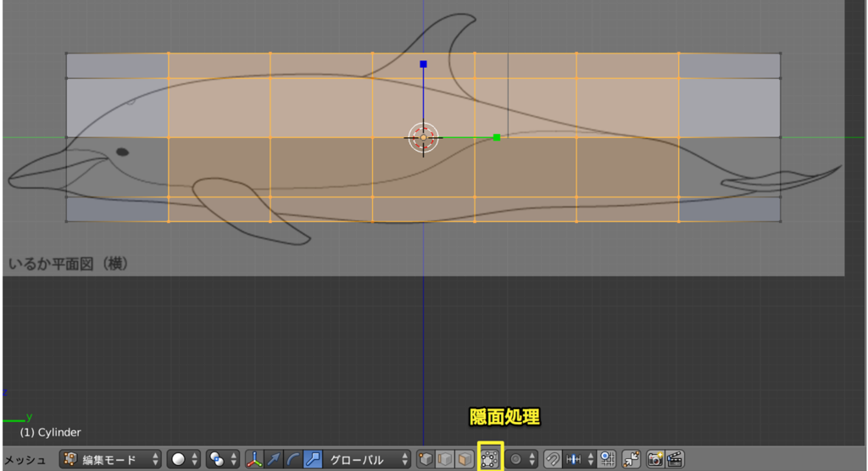Screen dimensions: 868x471
Task: Click the いるか平面図（横） label
Action: (x=69, y=264)
